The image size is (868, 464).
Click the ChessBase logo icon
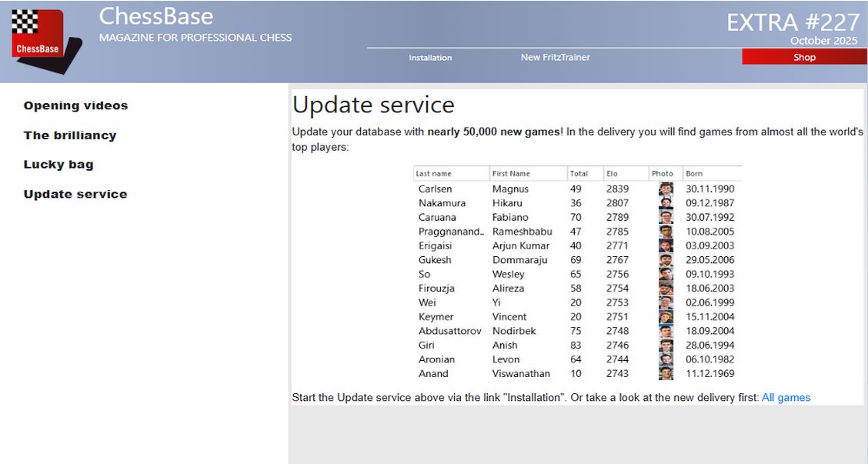46,42
